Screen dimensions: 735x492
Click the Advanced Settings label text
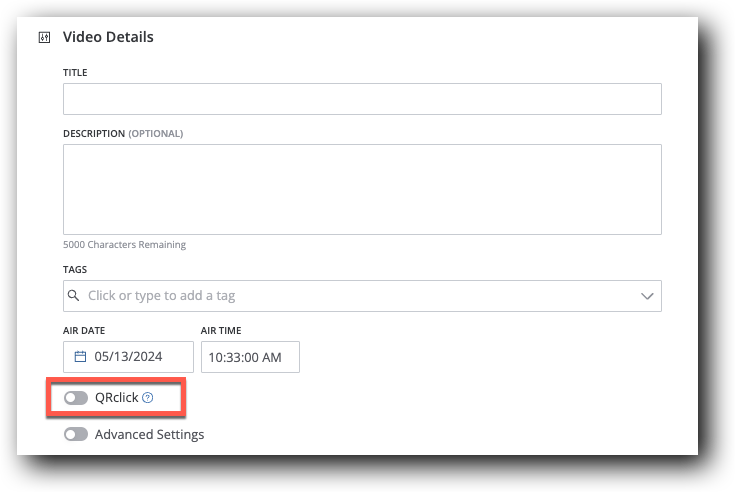149,435
